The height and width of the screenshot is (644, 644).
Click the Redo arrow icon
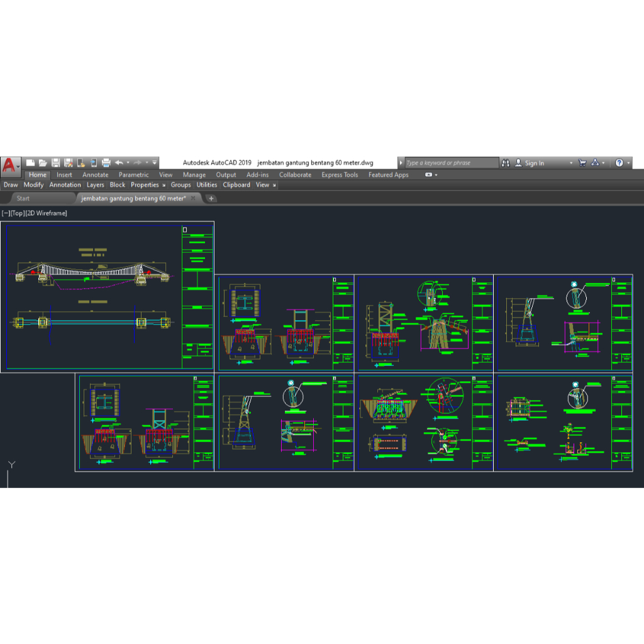[x=138, y=163]
